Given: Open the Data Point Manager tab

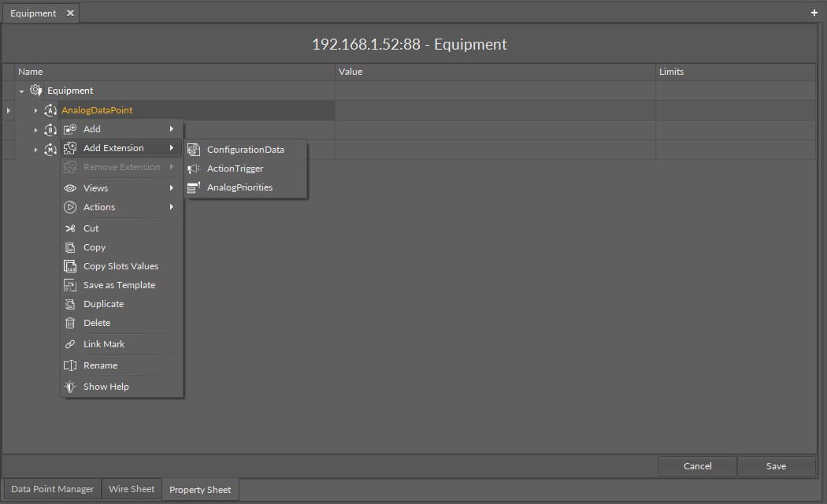Looking at the screenshot, I should 53,489.
